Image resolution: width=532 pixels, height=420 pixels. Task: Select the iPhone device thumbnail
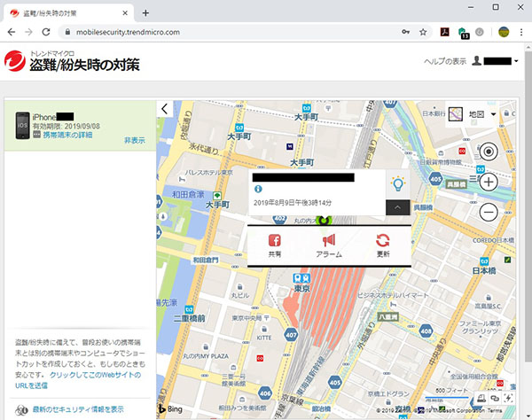tap(22, 126)
